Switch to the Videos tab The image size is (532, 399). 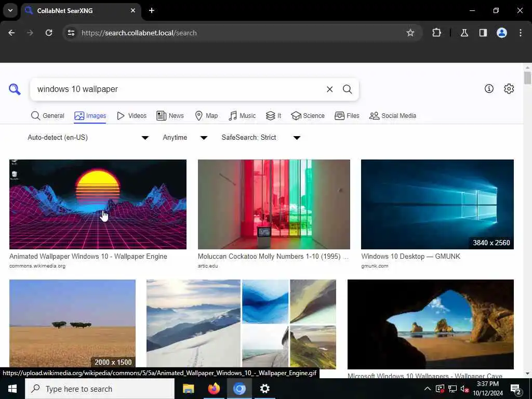pos(131,116)
